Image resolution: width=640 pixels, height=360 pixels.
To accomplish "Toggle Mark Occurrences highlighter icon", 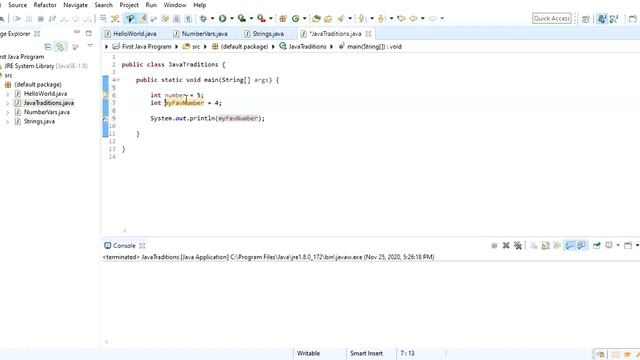I will [x=142, y=18].
